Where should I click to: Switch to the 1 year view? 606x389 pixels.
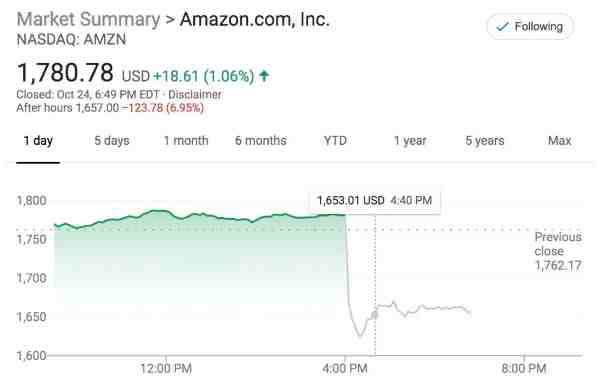coord(410,141)
